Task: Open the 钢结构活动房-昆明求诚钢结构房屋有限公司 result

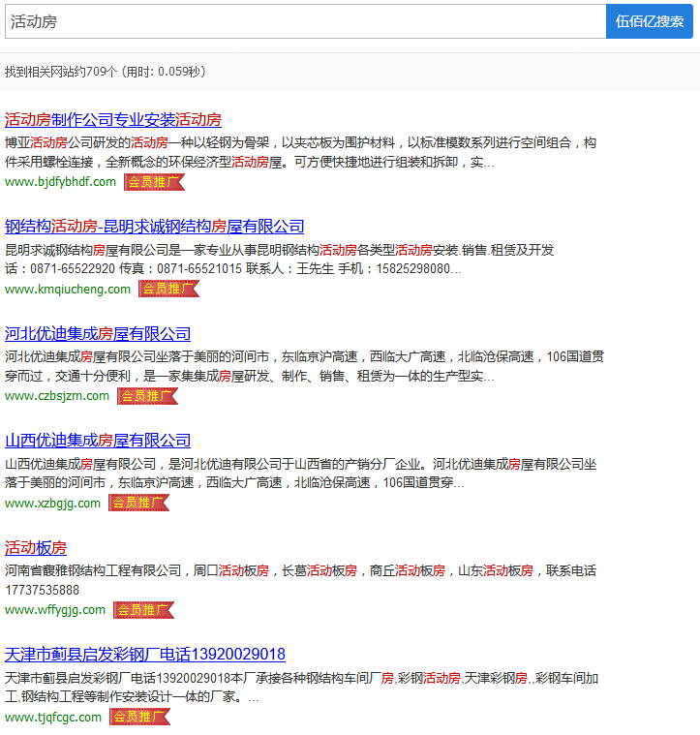Action: [x=155, y=227]
